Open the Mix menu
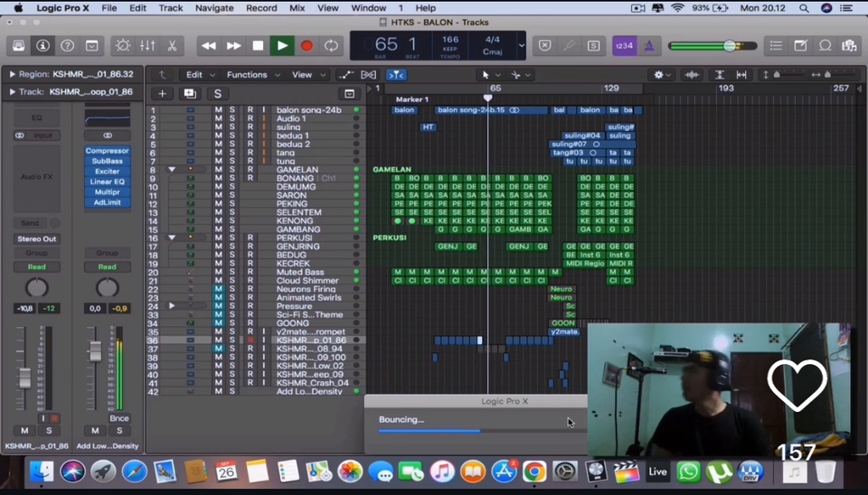 point(297,8)
